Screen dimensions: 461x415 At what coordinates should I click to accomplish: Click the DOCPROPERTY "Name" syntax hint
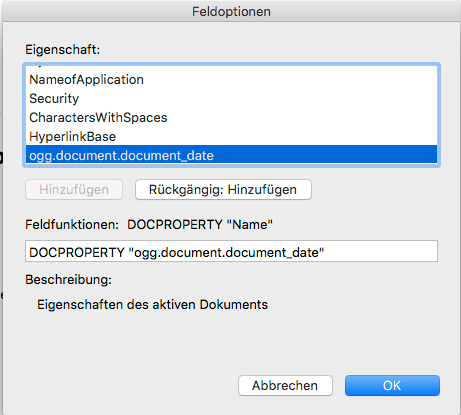200,224
